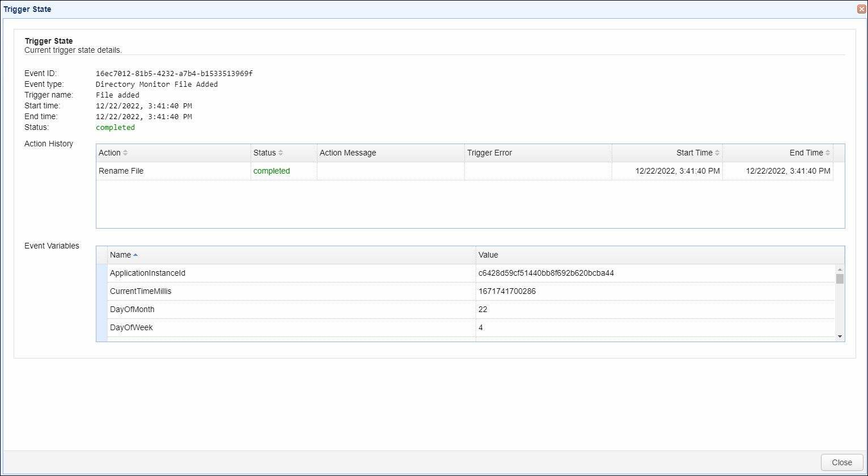Click the DayOfWeek value 4

(481, 327)
